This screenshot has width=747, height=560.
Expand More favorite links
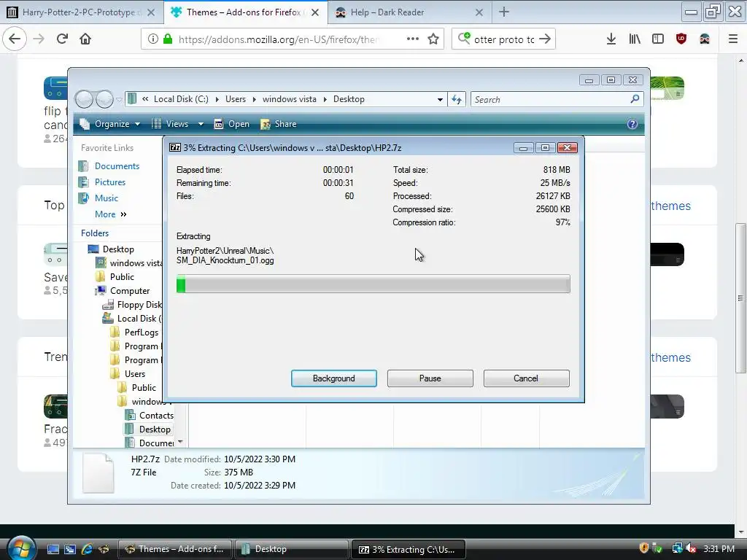click(x=111, y=214)
